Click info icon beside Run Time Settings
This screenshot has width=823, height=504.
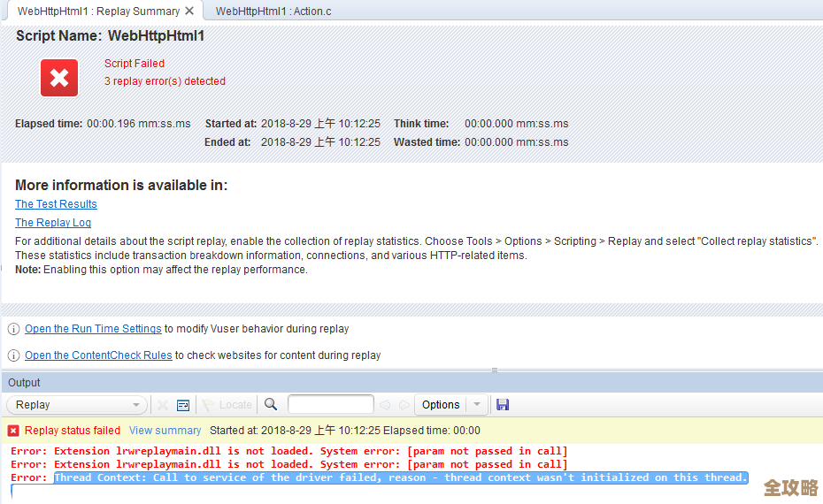click(x=13, y=329)
